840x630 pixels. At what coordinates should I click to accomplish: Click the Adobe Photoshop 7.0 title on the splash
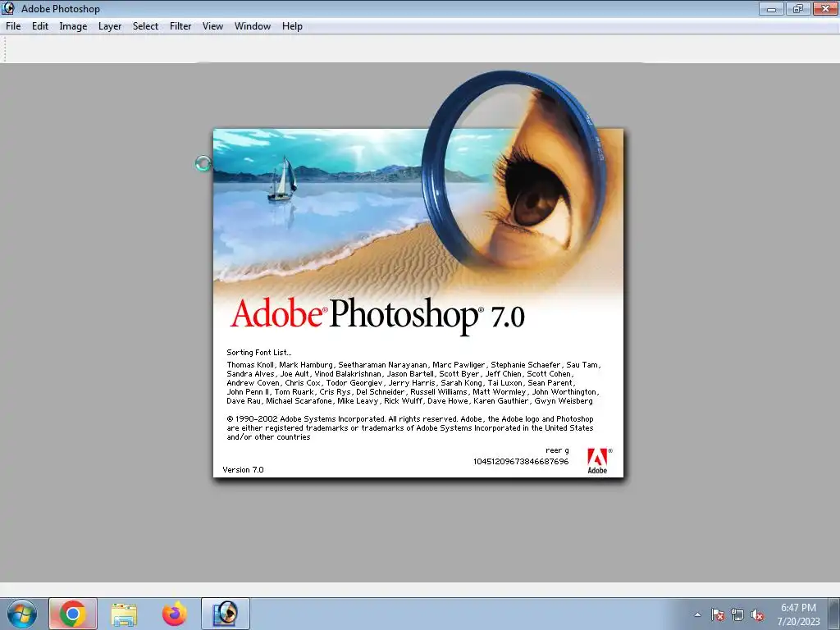click(x=377, y=315)
